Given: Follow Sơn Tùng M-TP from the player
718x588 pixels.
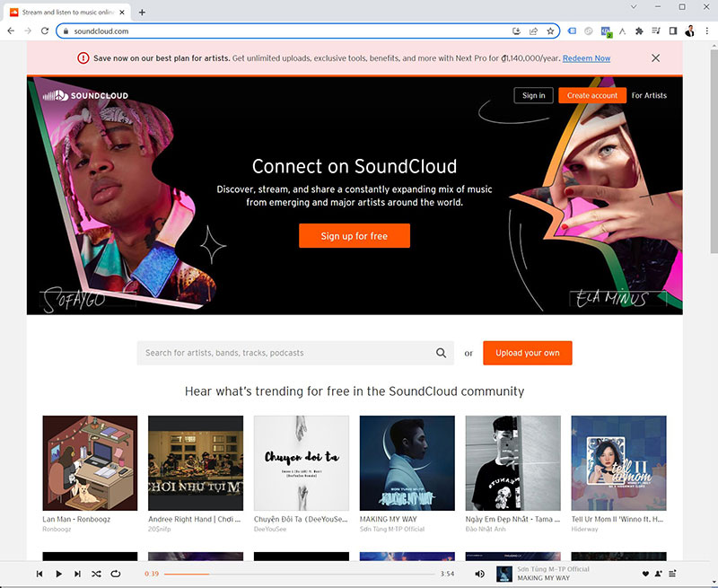Looking at the screenshot, I should pyautogui.click(x=658, y=574).
